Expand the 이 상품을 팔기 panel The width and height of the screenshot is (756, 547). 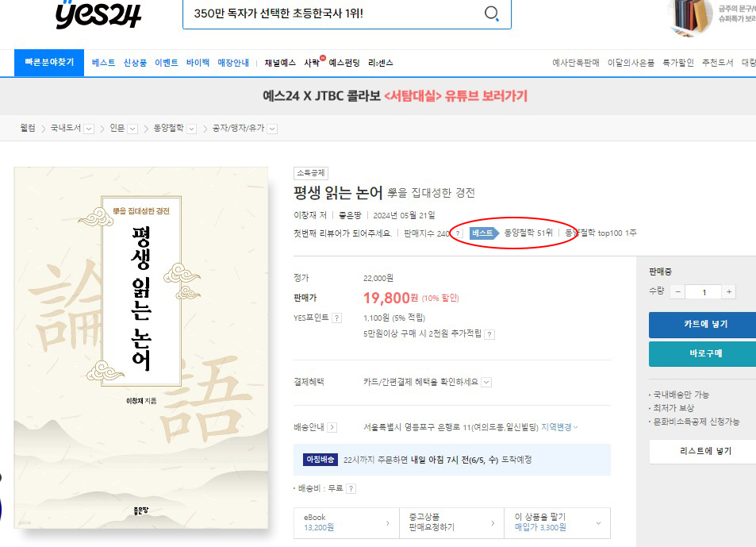(x=557, y=522)
